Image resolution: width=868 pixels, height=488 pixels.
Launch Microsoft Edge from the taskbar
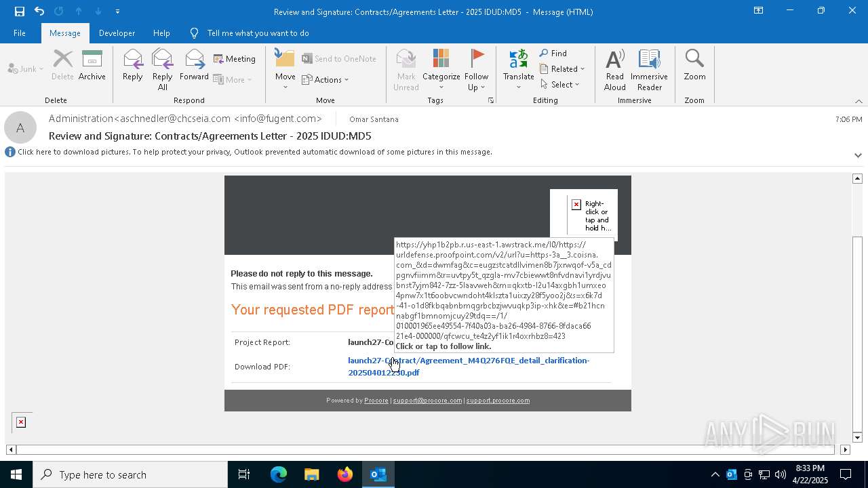[279, 474]
